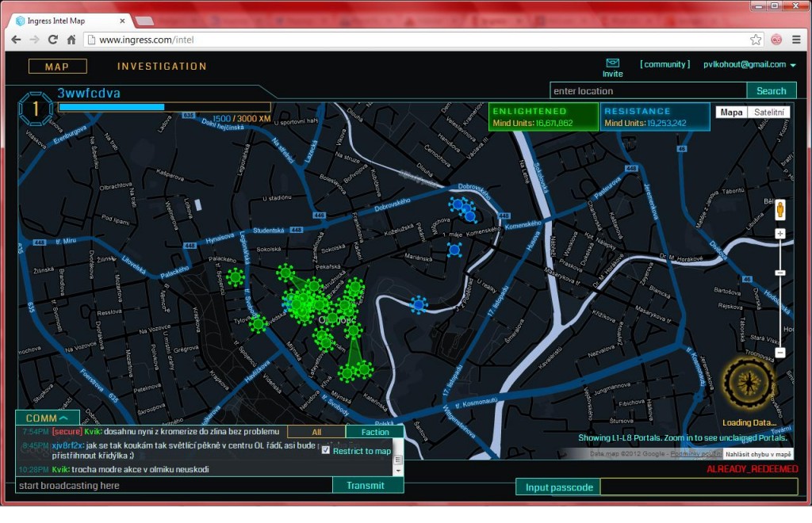Bookmark this page with the star icon
The width and height of the screenshot is (812, 523).
[x=756, y=40]
